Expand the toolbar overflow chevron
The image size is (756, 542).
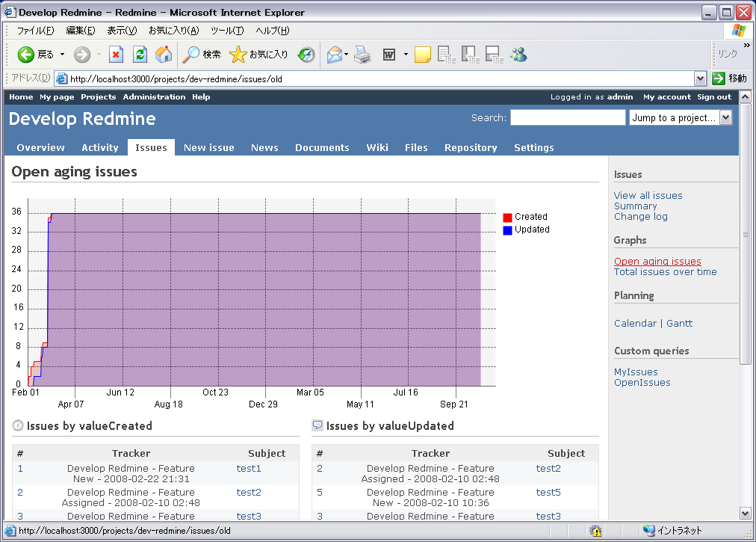747,45
